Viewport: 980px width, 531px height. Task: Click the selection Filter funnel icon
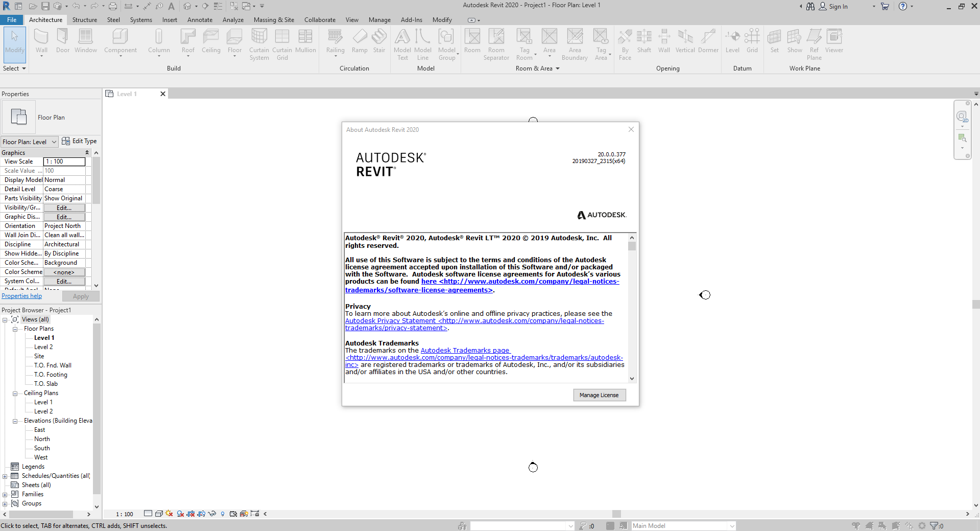[x=934, y=526]
